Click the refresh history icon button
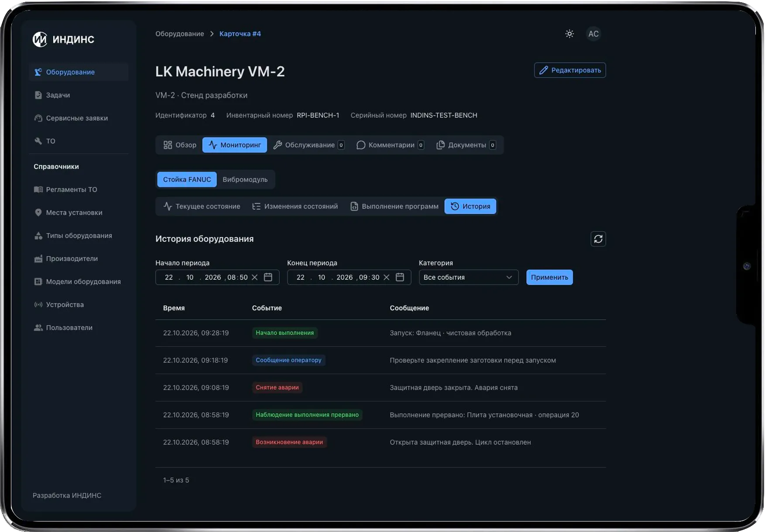 click(598, 239)
